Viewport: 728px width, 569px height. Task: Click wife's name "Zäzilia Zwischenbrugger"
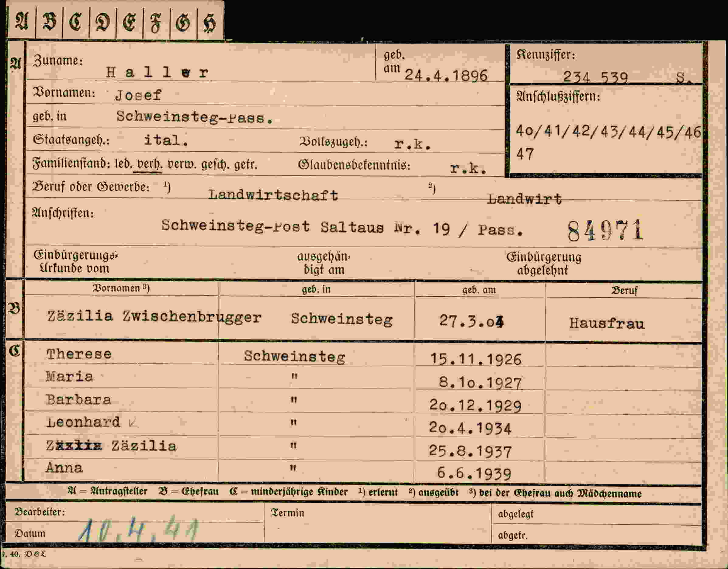click(154, 316)
